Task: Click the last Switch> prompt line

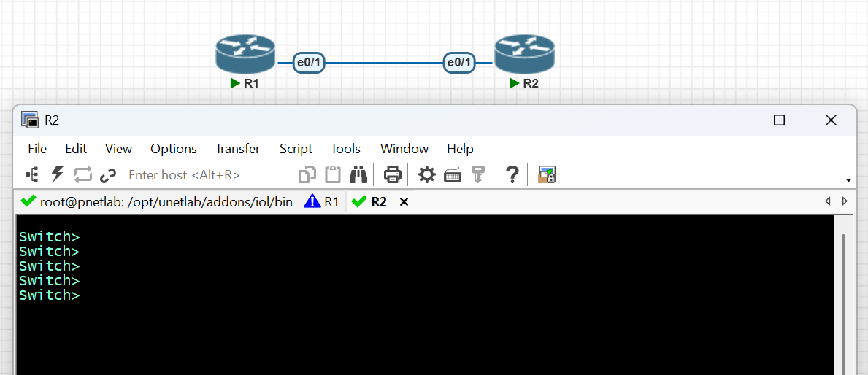Action: pos(49,295)
